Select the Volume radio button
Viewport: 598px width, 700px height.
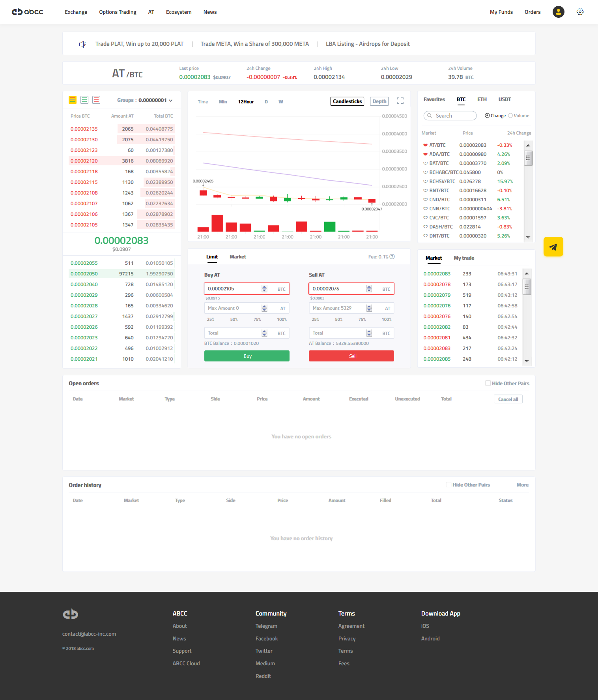pos(510,116)
